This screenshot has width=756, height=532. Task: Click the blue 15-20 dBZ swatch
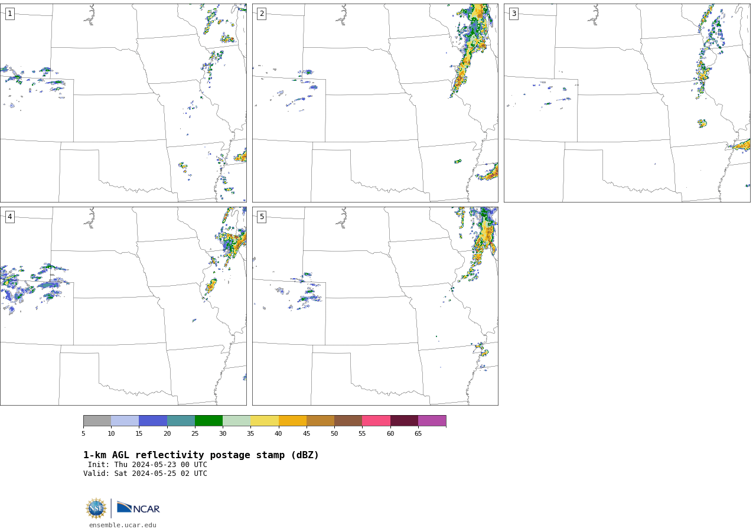pyautogui.click(x=153, y=421)
